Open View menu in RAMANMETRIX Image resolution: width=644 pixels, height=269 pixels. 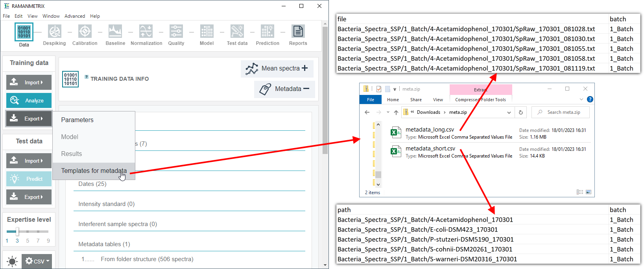click(33, 16)
